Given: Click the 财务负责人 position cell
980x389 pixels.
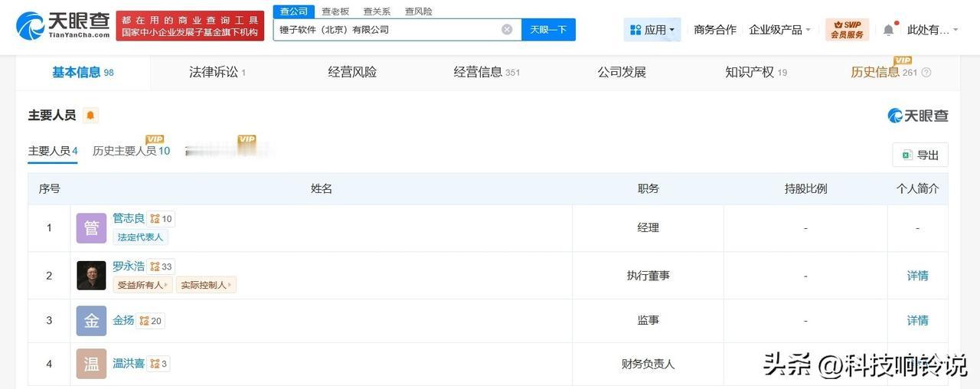Looking at the screenshot, I should tap(648, 364).
